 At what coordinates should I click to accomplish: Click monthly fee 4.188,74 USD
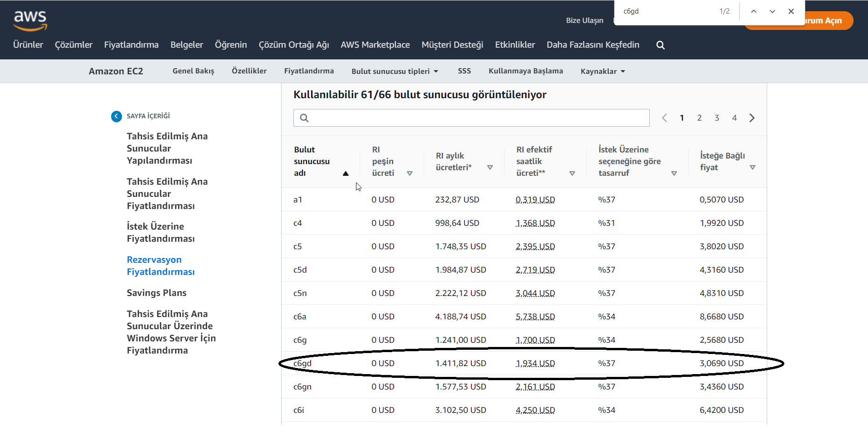click(461, 317)
